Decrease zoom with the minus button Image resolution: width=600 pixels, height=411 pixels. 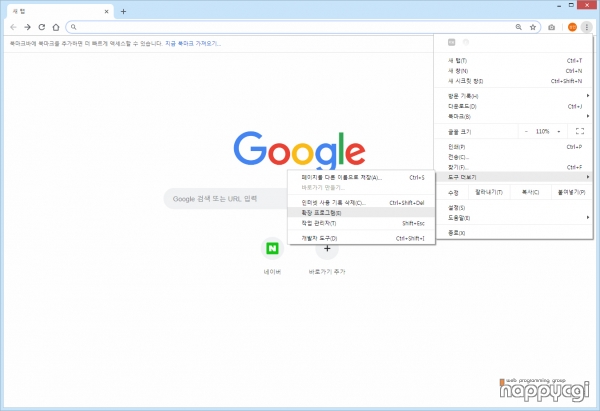[x=526, y=131]
